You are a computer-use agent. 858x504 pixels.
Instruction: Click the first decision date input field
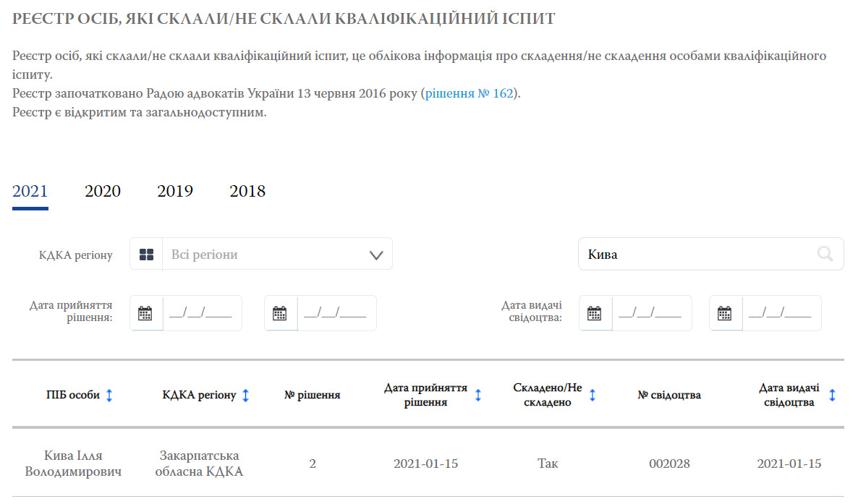200,313
